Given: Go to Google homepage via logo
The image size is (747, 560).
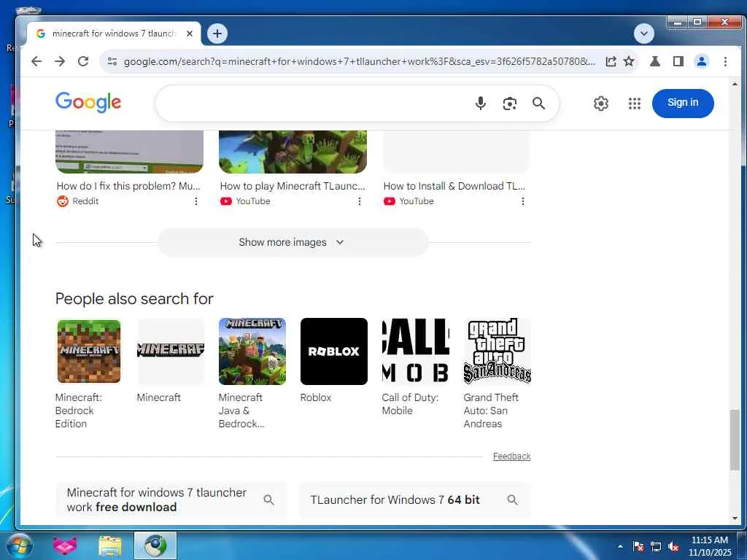Looking at the screenshot, I should 88,102.
